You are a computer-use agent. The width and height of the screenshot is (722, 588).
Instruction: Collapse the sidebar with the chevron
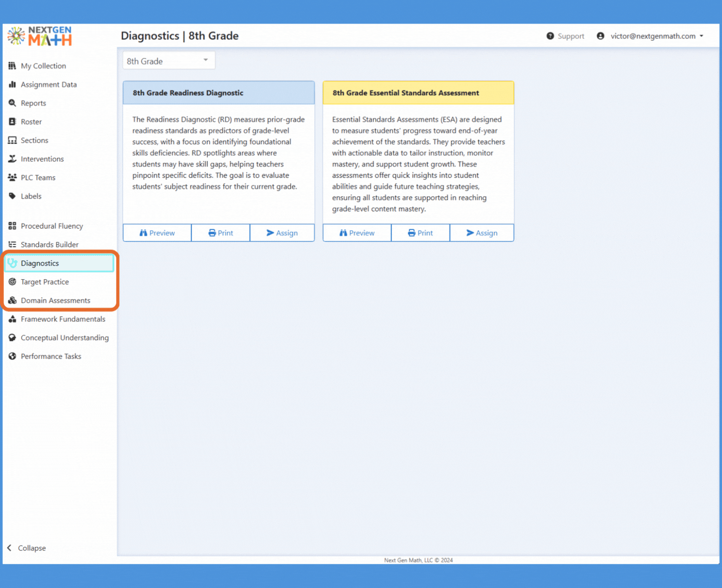tap(9, 548)
